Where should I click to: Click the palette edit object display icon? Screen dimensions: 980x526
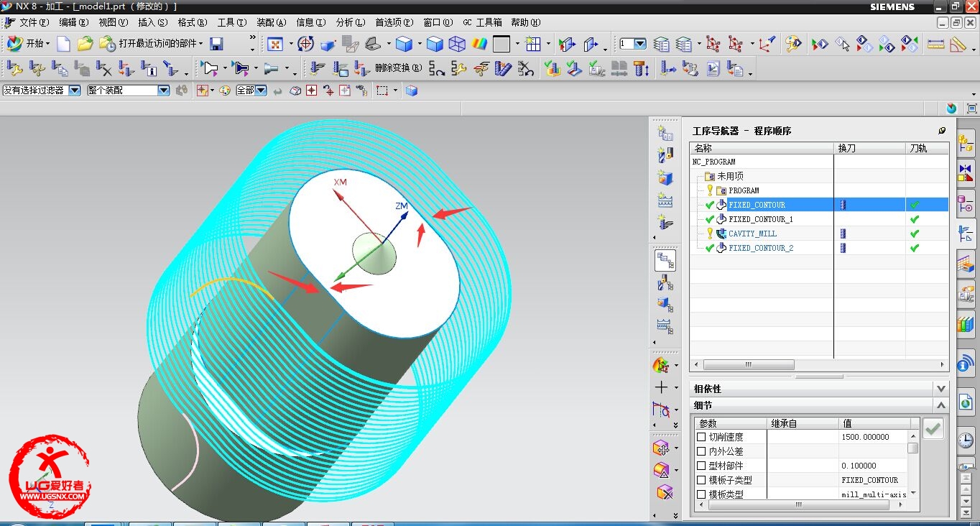(x=793, y=45)
